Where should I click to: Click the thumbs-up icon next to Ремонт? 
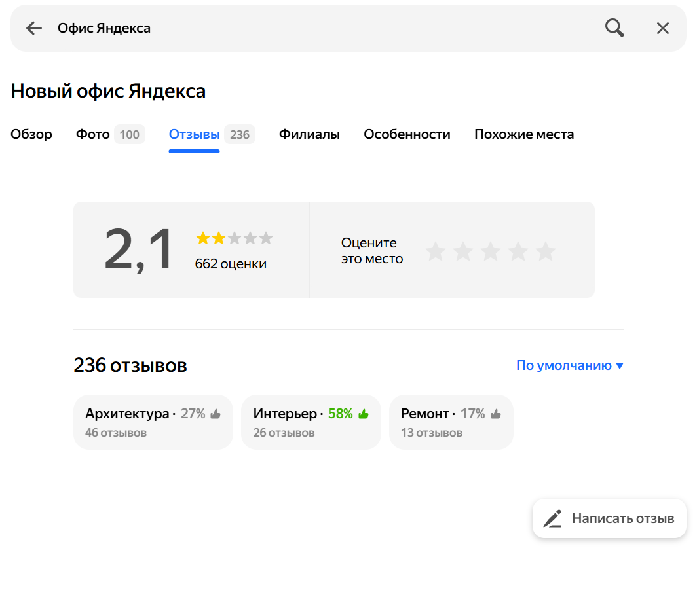click(496, 414)
